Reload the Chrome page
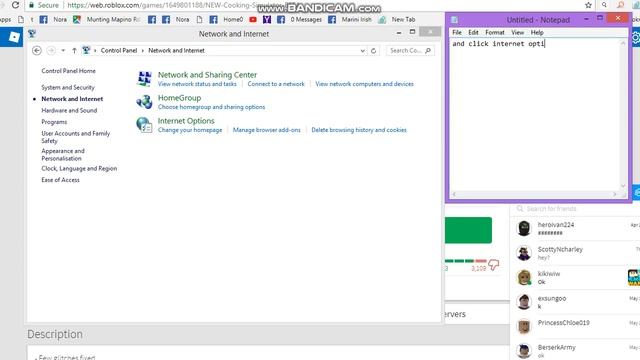Image resolution: width=640 pixels, height=360 pixels. point(16,5)
